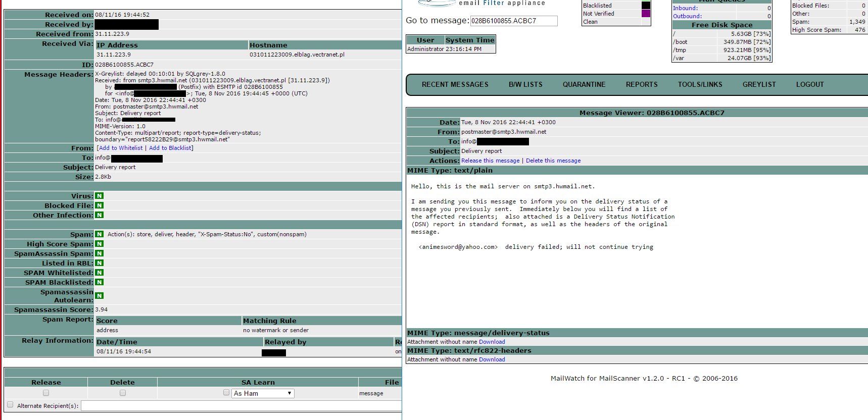Screen dimensions: 868x420
Task: Click the no watermark or sender rule text
Action: (276, 330)
